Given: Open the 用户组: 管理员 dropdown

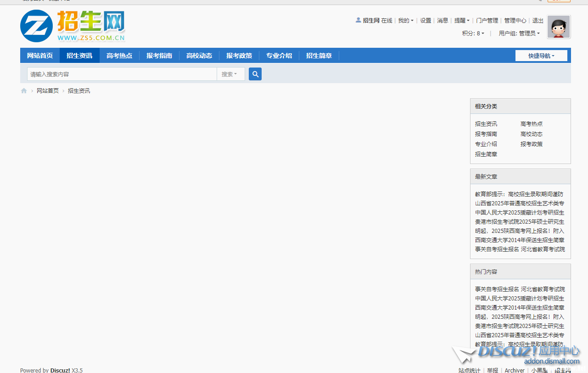Looking at the screenshot, I should (519, 34).
